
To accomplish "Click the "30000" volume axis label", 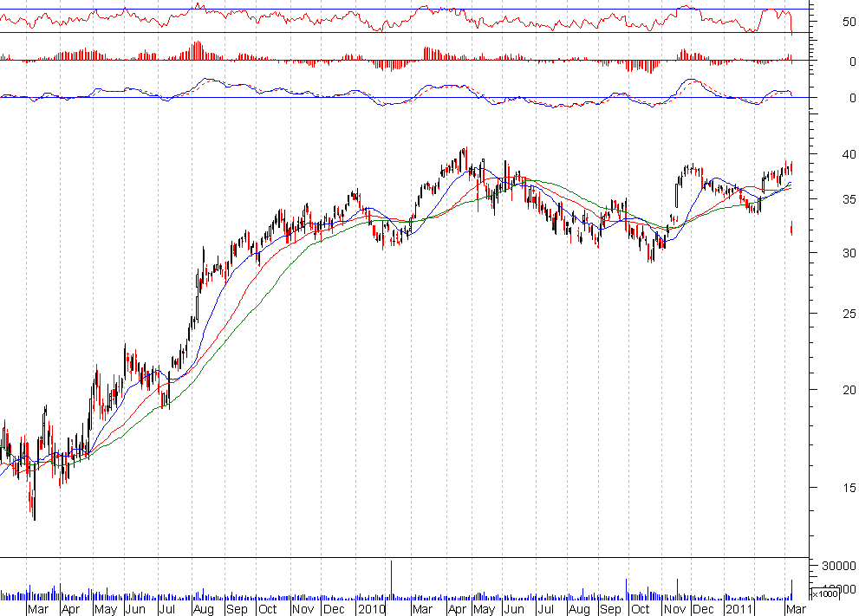I will [x=838, y=566].
